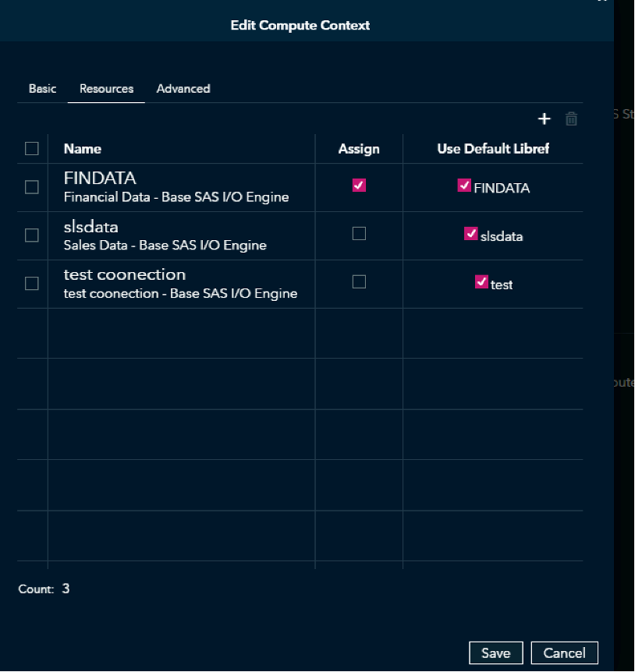Uncheck Use Default Libref for slsdata
635x672 pixels.
470,234
